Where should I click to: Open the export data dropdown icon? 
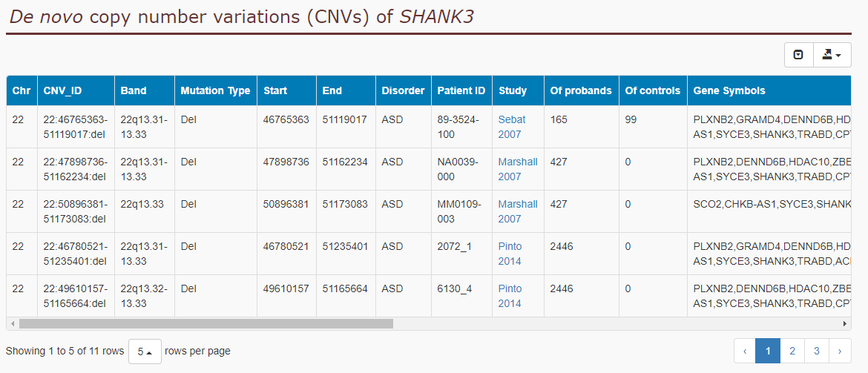pos(832,55)
